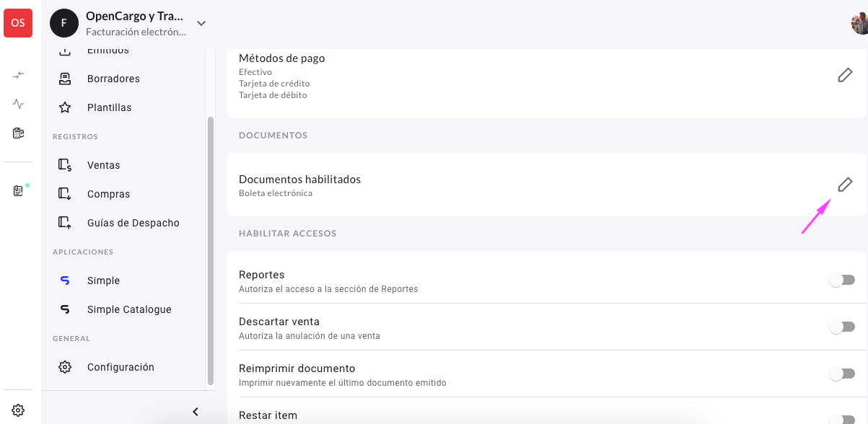The height and width of the screenshot is (424, 868).
Task: Collapse the sidebar with left chevron
Action: [195, 412]
